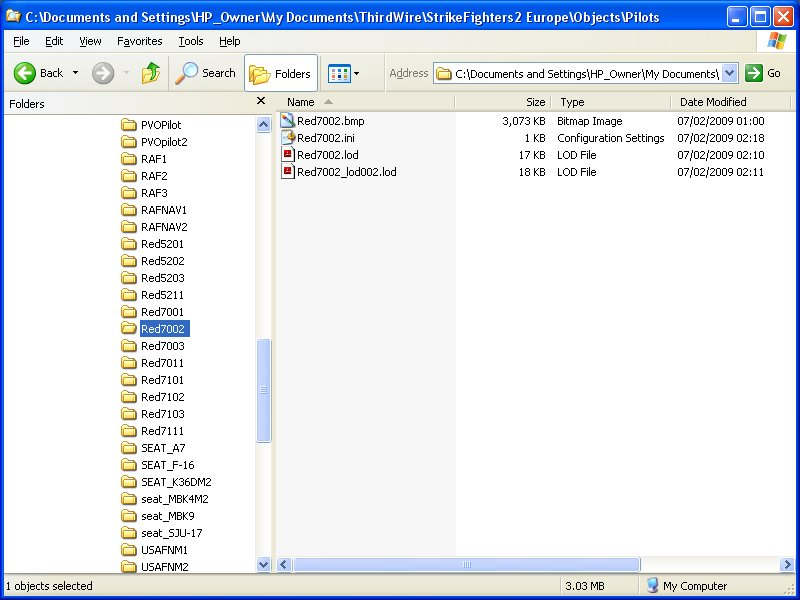Select the Red7103 folder in tree
The width and height of the screenshot is (800, 600).
[x=163, y=414]
